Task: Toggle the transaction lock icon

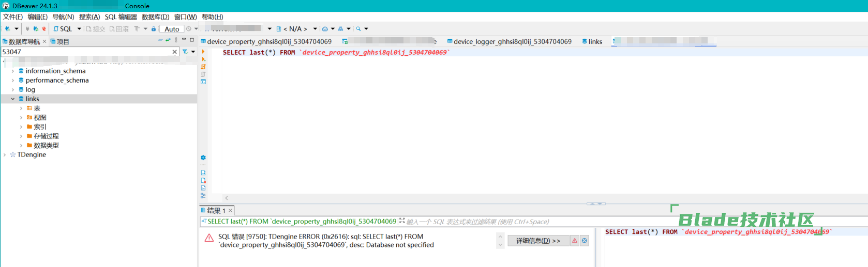Action: coord(154,29)
